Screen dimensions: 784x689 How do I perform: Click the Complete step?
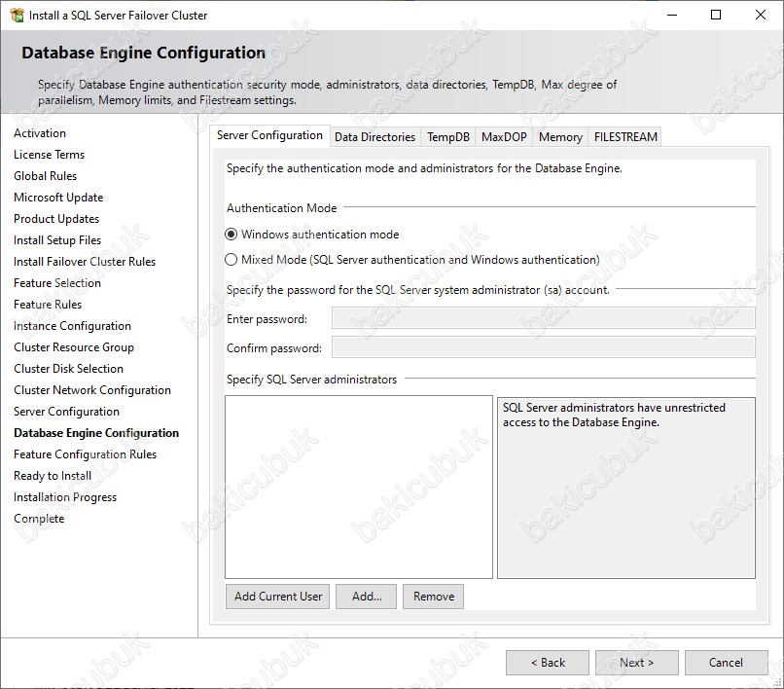(x=39, y=519)
